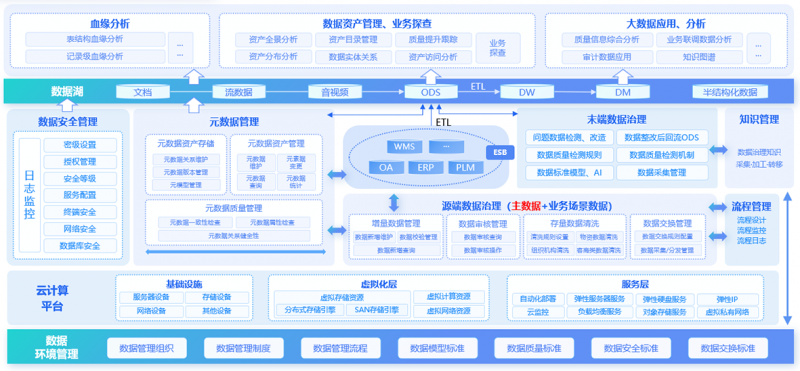800x371 pixels.
Task: Click the 清洗规则设置 box
Action: tap(549, 237)
